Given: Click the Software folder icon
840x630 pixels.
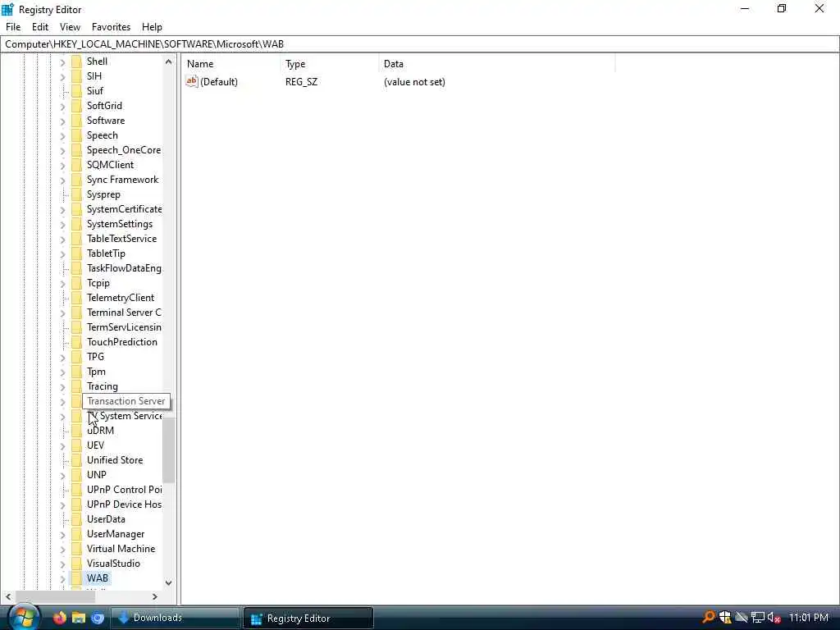Looking at the screenshot, I should tap(76, 121).
